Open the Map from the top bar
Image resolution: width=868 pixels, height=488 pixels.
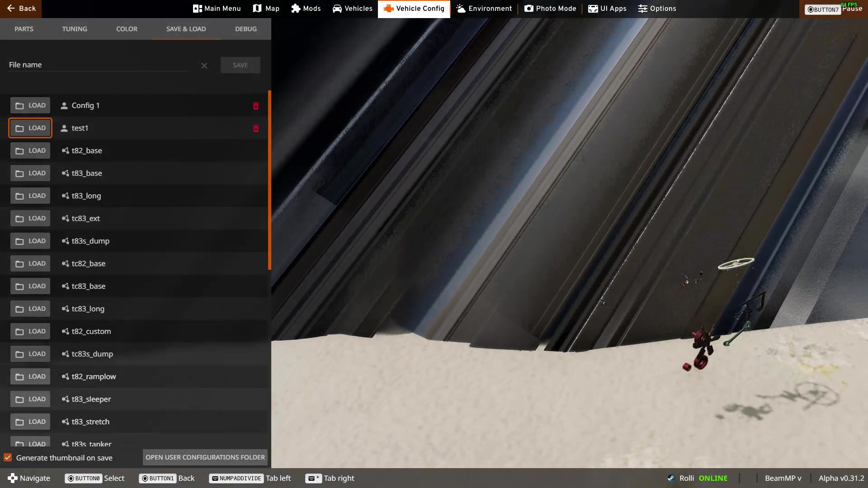(266, 9)
